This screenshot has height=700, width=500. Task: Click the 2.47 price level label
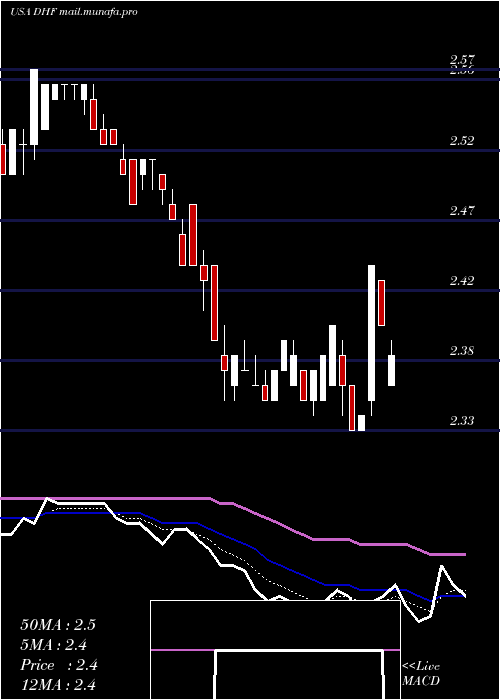[462, 211]
